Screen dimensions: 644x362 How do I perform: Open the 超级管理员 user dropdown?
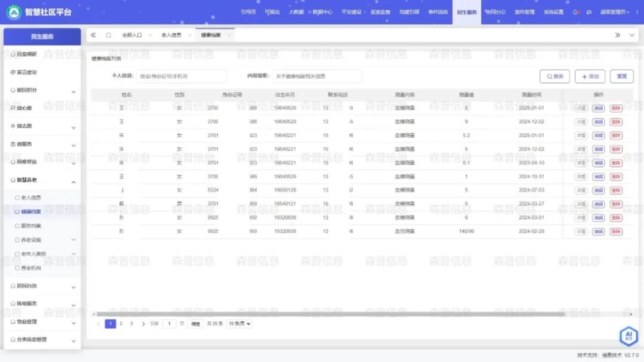(x=616, y=12)
